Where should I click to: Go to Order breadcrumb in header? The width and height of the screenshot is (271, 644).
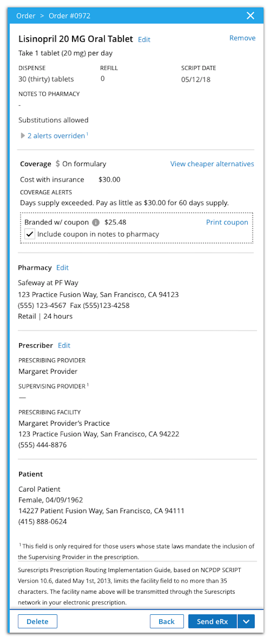(x=26, y=16)
